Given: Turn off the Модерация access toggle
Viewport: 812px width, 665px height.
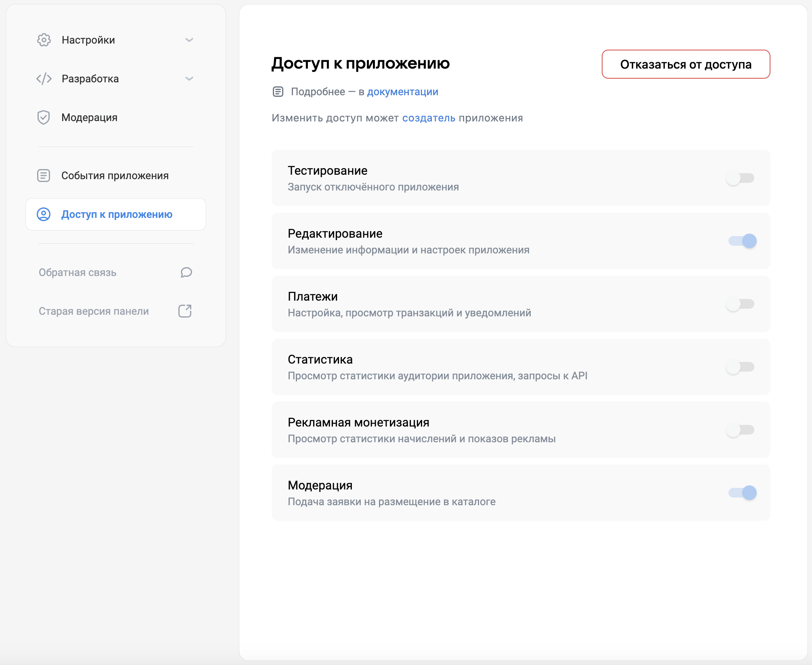Looking at the screenshot, I should pos(741,493).
